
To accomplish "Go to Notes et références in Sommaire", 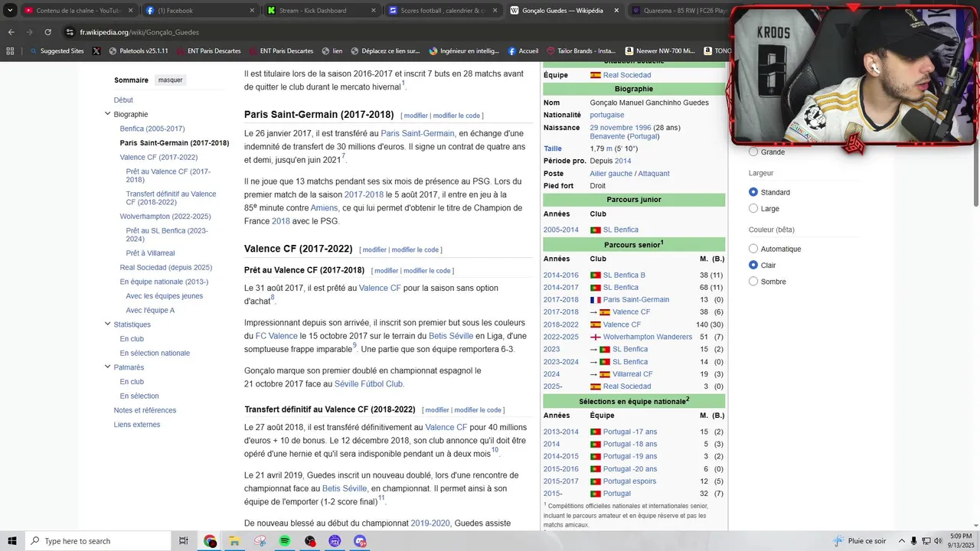I will point(145,410).
